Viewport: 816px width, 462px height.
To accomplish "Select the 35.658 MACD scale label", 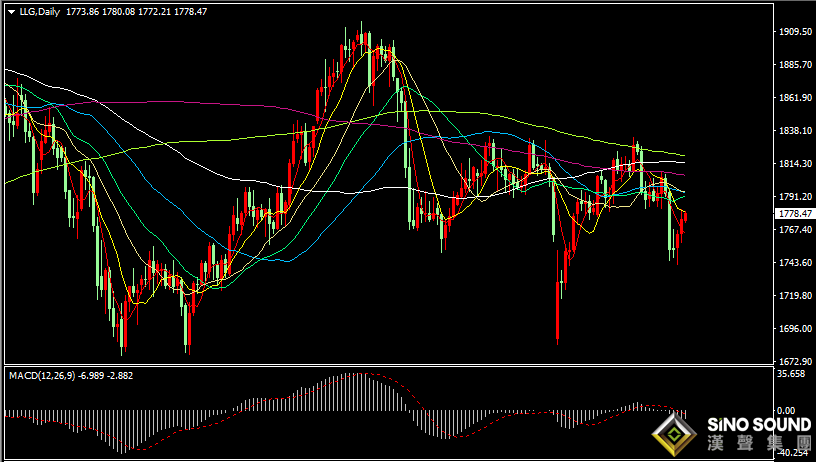I will click(x=791, y=374).
